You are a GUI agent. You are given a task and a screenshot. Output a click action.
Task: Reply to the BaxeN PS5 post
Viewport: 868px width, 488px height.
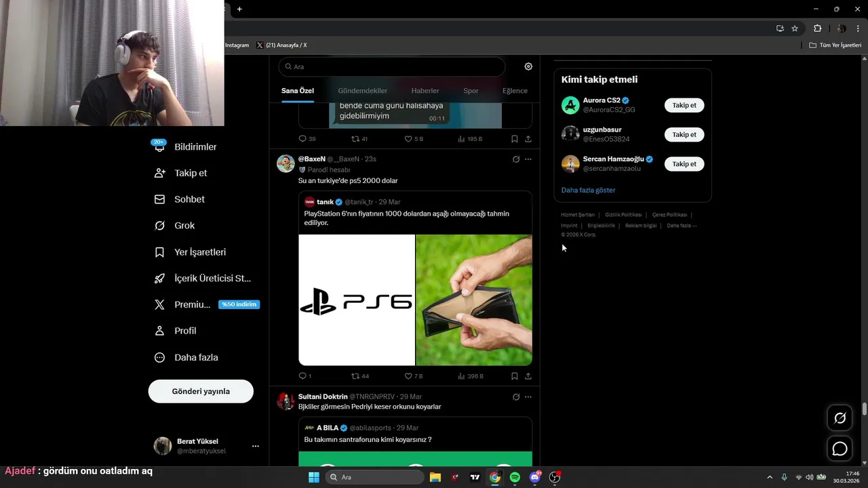(x=305, y=376)
